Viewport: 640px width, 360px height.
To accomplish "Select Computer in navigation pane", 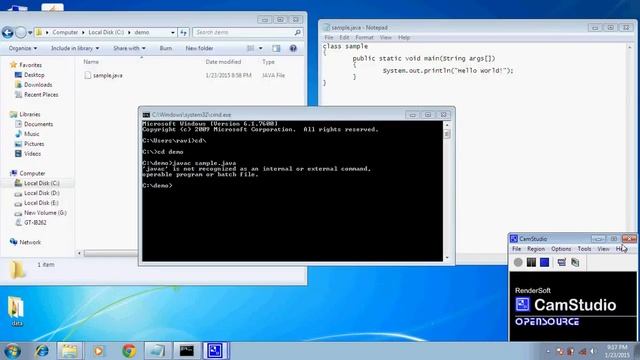I will click(x=32, y=173).
